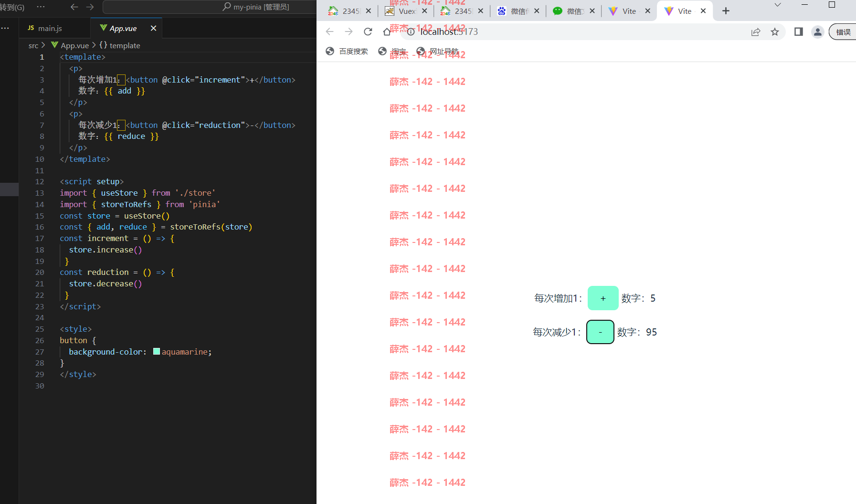Click the browser home icon
The image size is (856, 504).
coord(387,31)
